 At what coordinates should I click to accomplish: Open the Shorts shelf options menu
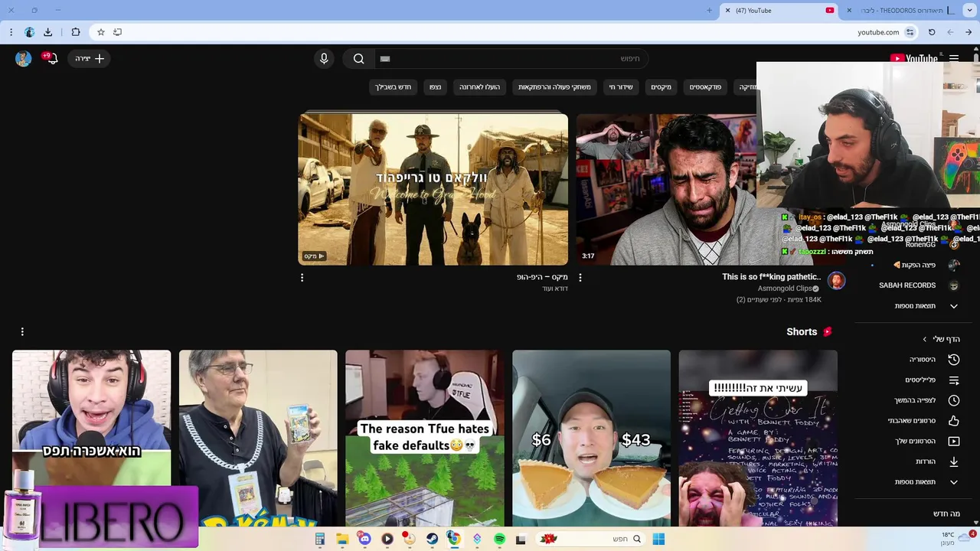pos(22,331)
